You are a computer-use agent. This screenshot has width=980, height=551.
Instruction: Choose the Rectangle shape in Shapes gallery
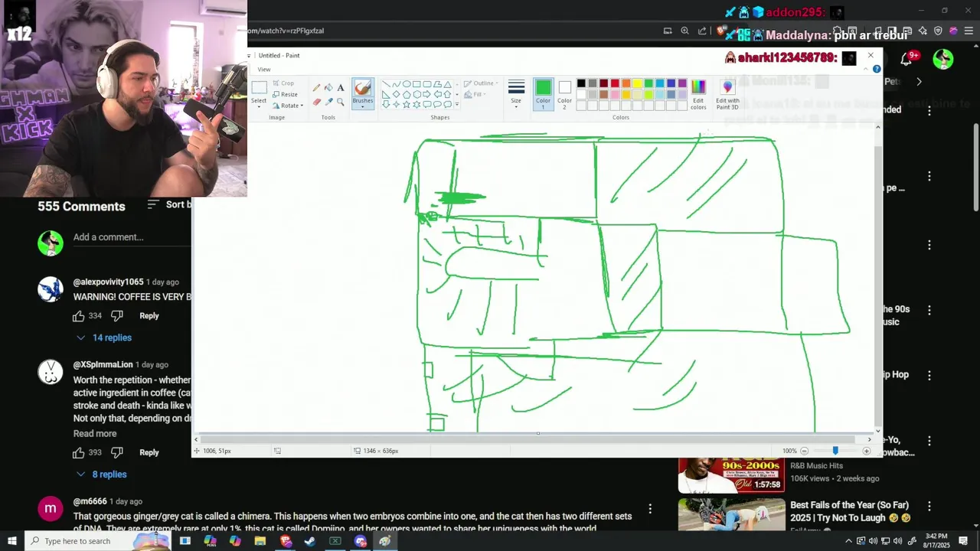point(416,84)
